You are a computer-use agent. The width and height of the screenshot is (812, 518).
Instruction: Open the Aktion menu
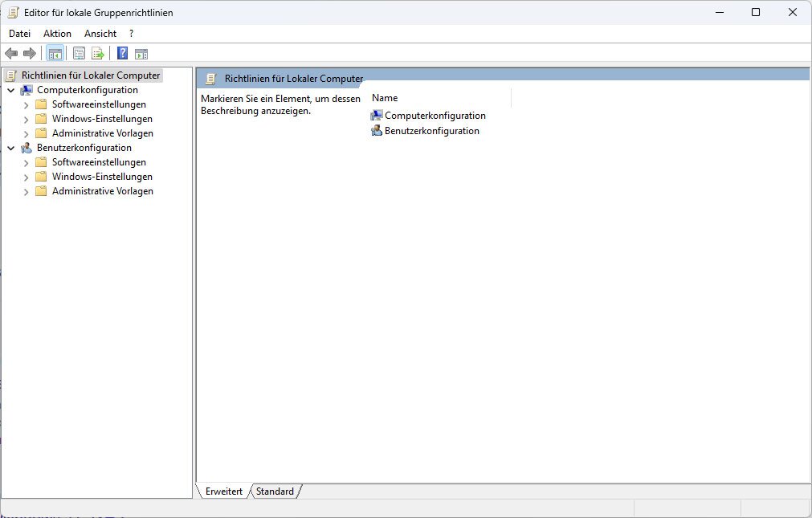click(x=57, y=34)
